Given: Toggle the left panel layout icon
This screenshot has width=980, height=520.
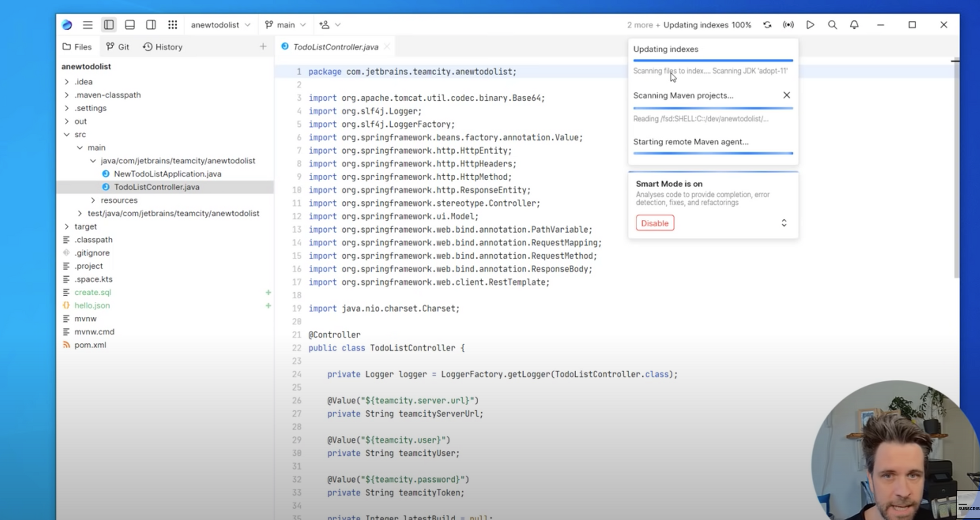Looking at the screenshot, I should coord(109,24).
